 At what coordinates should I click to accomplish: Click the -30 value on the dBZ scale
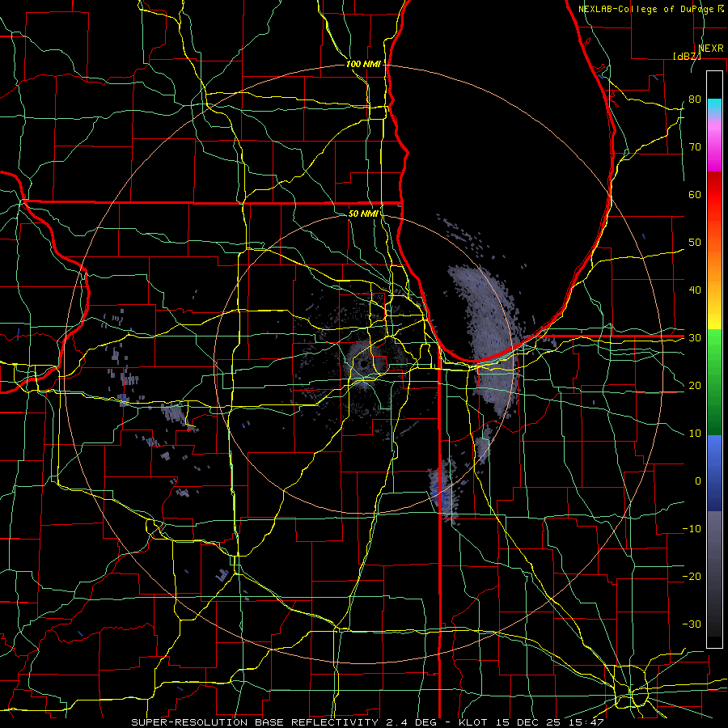pyautogui.click(x=692, y=624)
